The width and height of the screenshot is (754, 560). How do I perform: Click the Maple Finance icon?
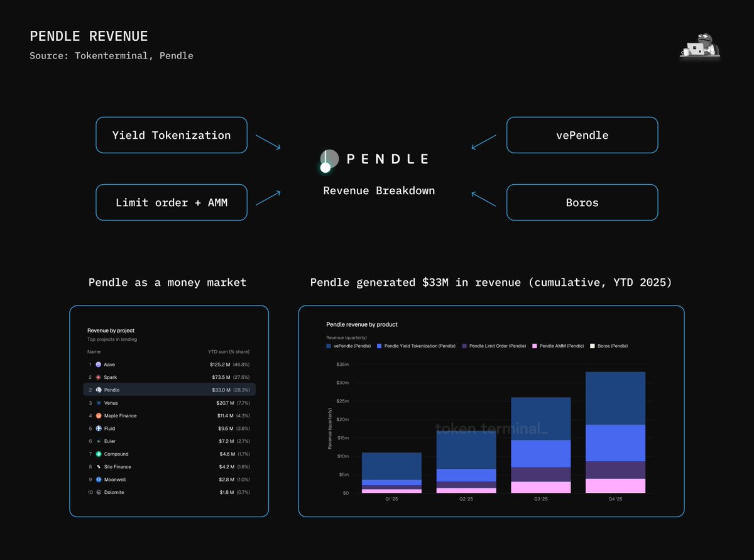99,415
